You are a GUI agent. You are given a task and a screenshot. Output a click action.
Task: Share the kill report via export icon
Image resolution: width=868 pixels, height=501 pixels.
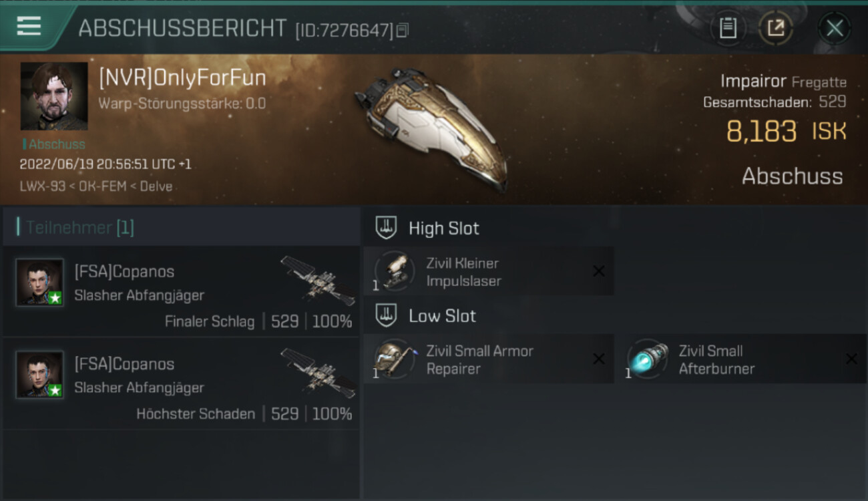776,28
